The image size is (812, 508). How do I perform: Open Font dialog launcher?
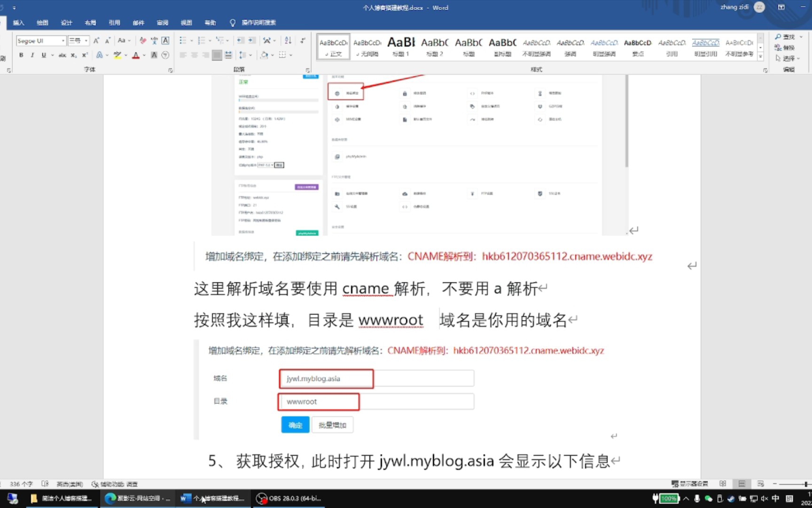coord(170,70)
